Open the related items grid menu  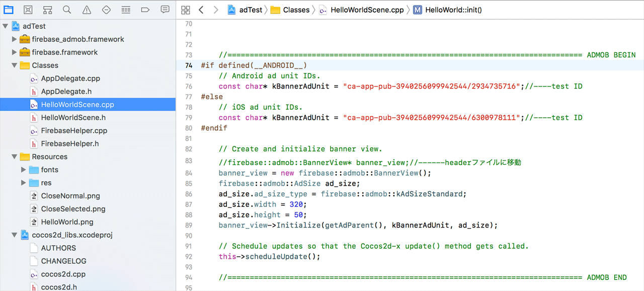(186, 10)
